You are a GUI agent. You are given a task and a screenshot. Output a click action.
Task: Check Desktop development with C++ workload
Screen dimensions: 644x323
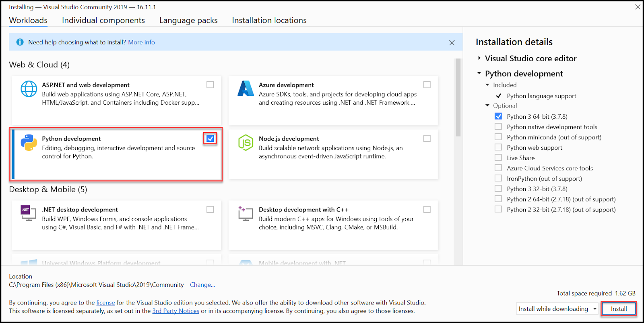click(427, 209)
